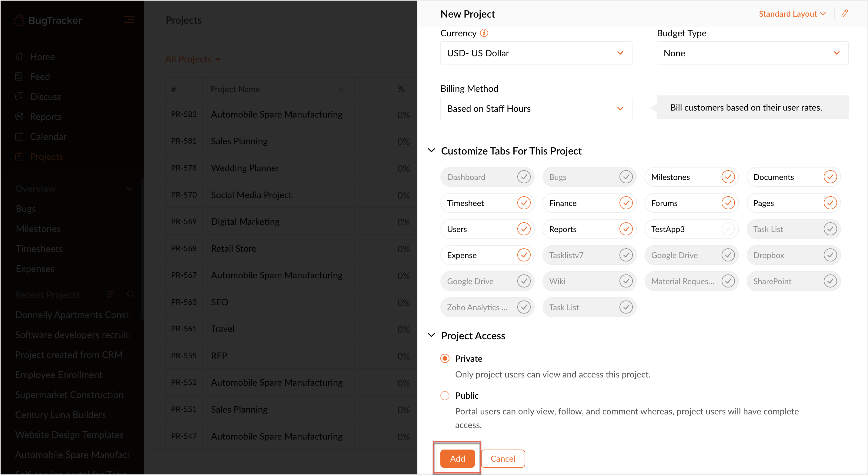868x475 pixels.
Task: Collapse the Customize Tabs section
Action: pyautogui.click(x=431, y=151)
